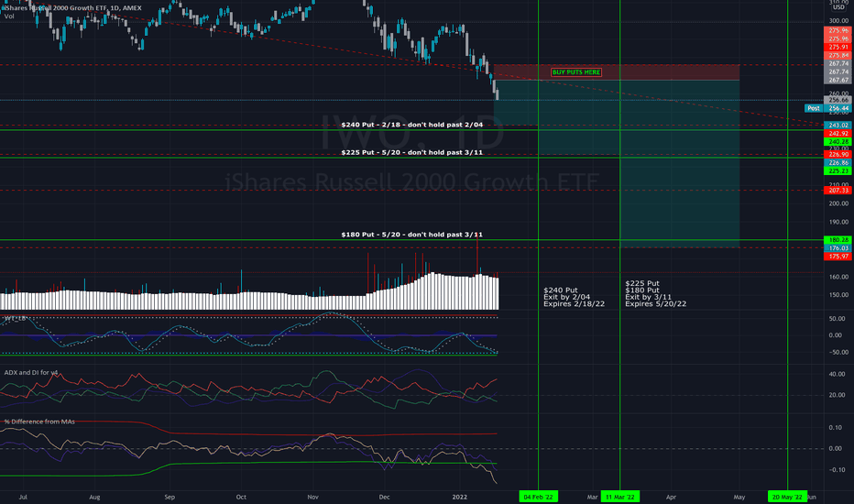Click the 2022 label on time axis
This screenshot has height=504, width=854.
[x=460, y=497]
